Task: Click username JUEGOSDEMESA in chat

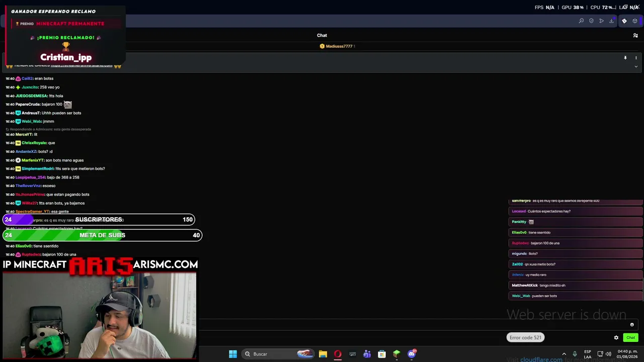Action: pos(31,96)
